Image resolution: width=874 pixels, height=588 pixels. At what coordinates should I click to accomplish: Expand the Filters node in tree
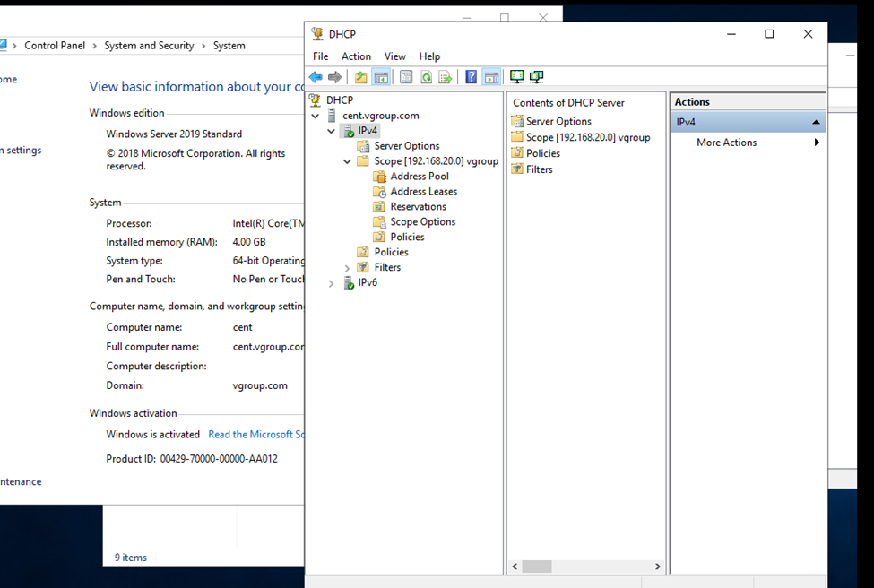point(348,268)
